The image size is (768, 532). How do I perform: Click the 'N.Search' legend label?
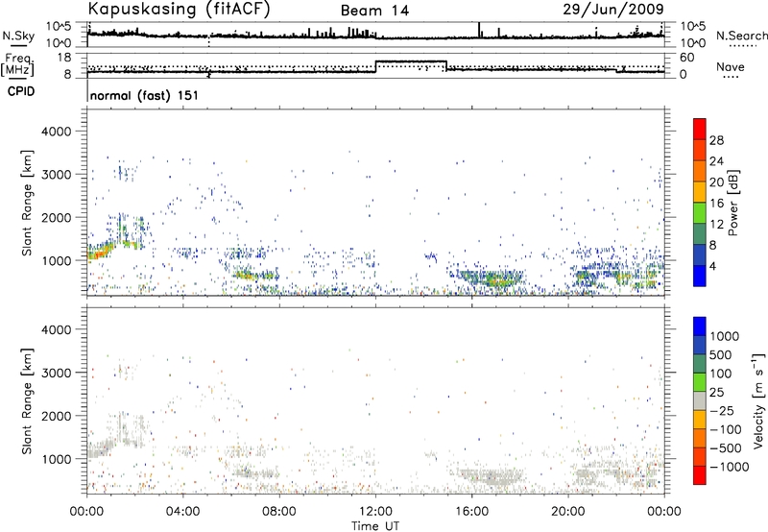(741, 36)
